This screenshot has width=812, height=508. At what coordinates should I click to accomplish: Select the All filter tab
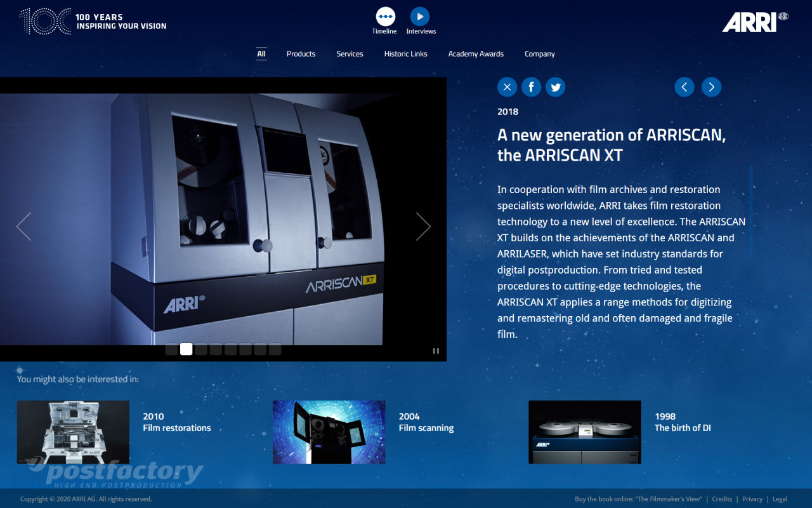261,54
